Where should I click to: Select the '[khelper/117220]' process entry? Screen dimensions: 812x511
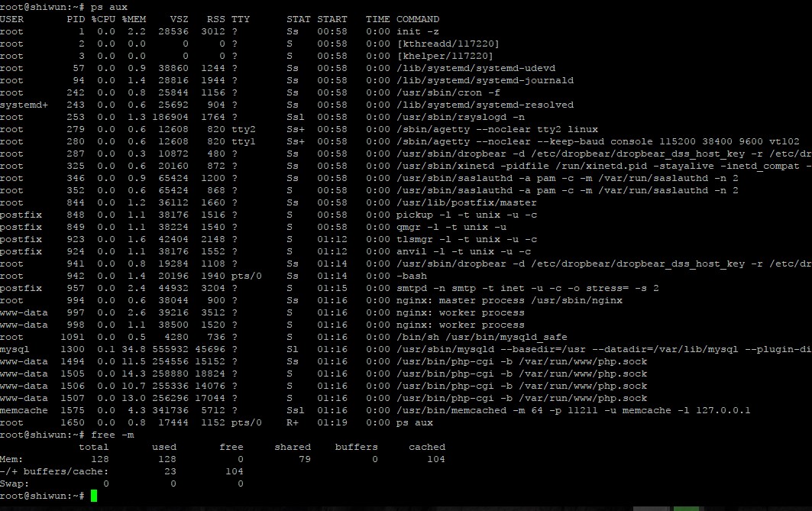click(x=445, y=56)
